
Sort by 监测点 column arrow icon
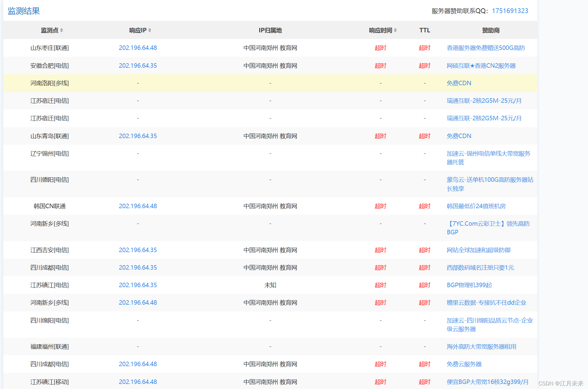(61, 30)
